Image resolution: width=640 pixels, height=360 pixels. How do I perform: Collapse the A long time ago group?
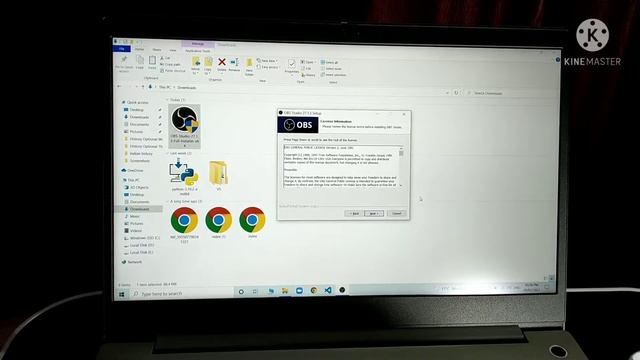167,202
